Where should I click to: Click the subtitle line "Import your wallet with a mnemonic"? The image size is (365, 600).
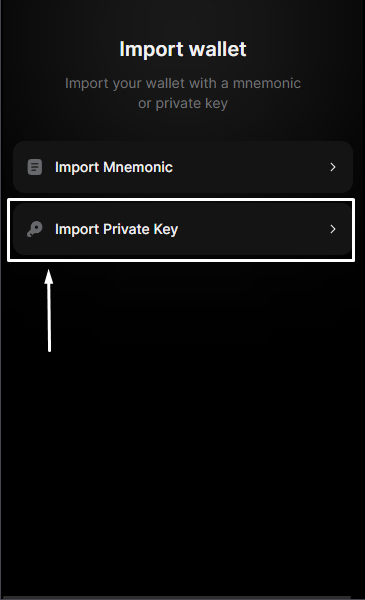pos(182,83)
